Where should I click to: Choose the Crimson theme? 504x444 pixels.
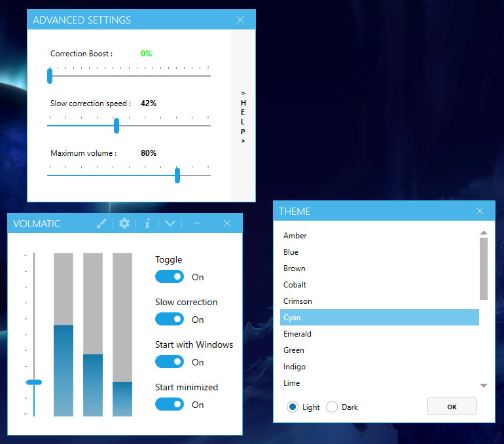tap(298, 301)
